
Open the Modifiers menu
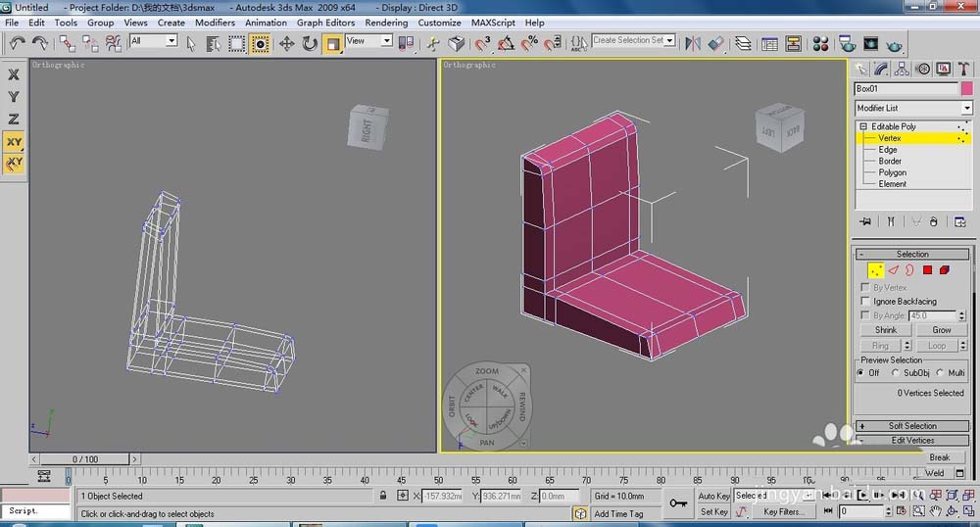tap(215, 23)
